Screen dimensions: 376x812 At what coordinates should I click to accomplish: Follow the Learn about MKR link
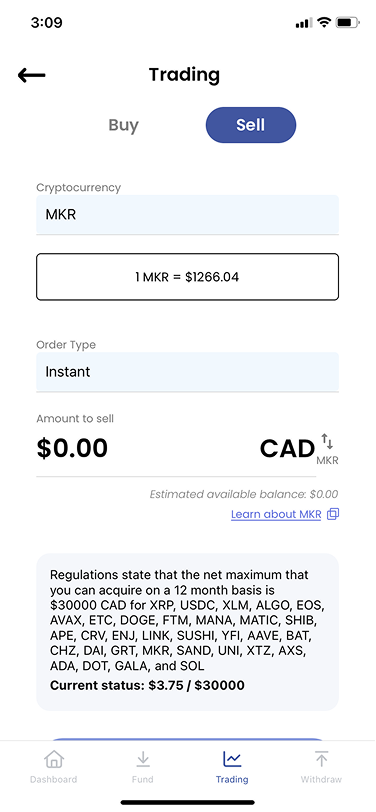[x=276, y=514]
